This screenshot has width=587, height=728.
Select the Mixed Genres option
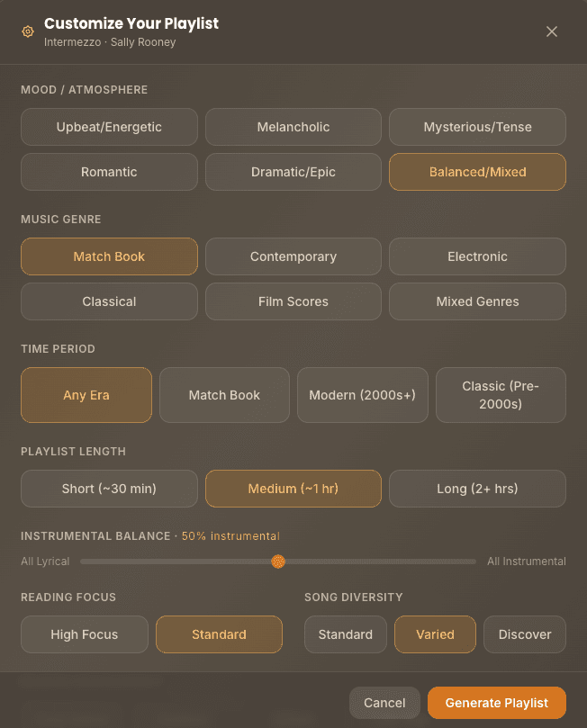(477, 301)
